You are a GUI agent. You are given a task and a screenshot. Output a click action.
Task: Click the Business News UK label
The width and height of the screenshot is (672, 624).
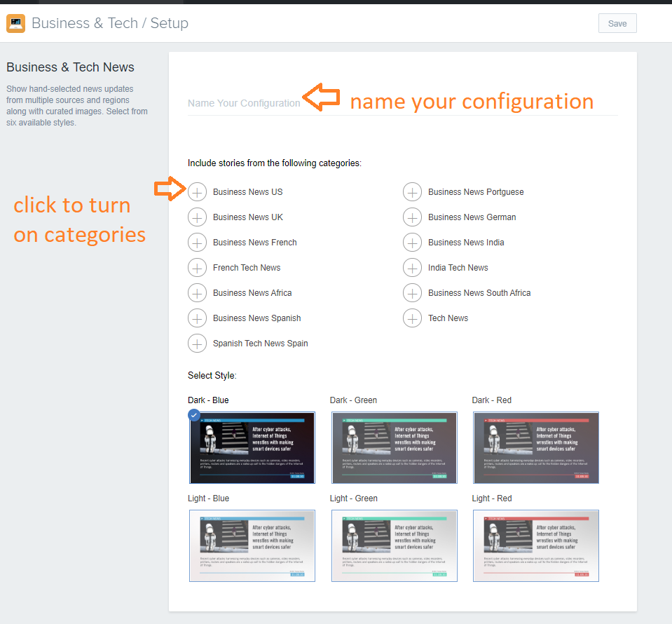[248, 217]
